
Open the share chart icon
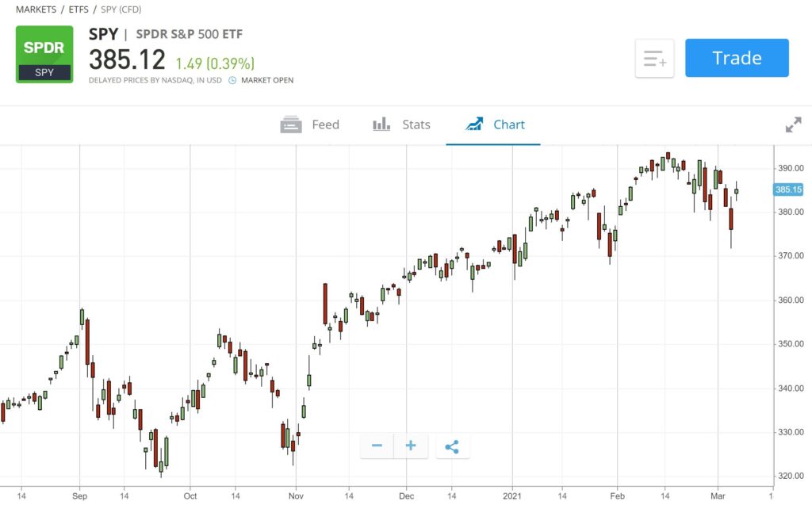(452, 446)
